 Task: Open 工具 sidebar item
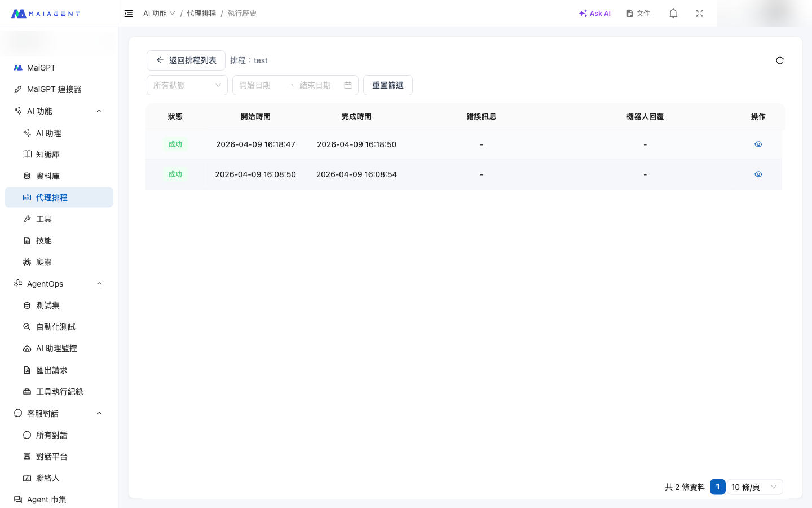[x=59, y=219]
